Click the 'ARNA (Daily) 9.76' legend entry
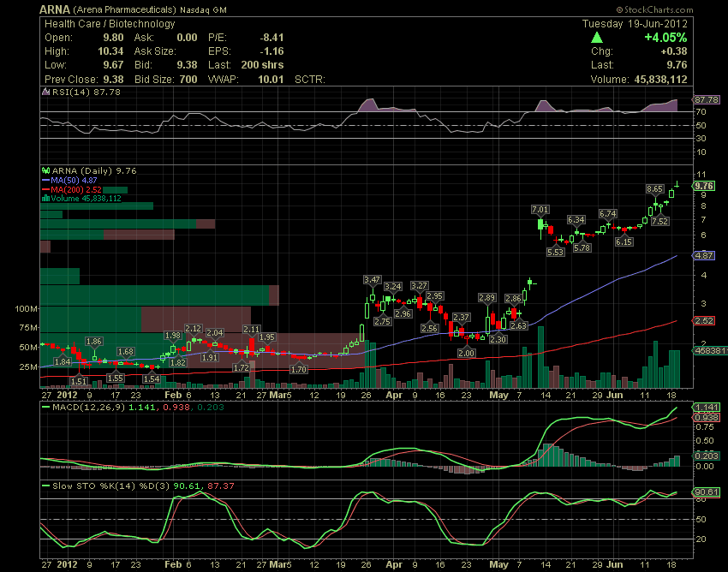Viewport: 728px width, 572px height. (x=94, y=171)
